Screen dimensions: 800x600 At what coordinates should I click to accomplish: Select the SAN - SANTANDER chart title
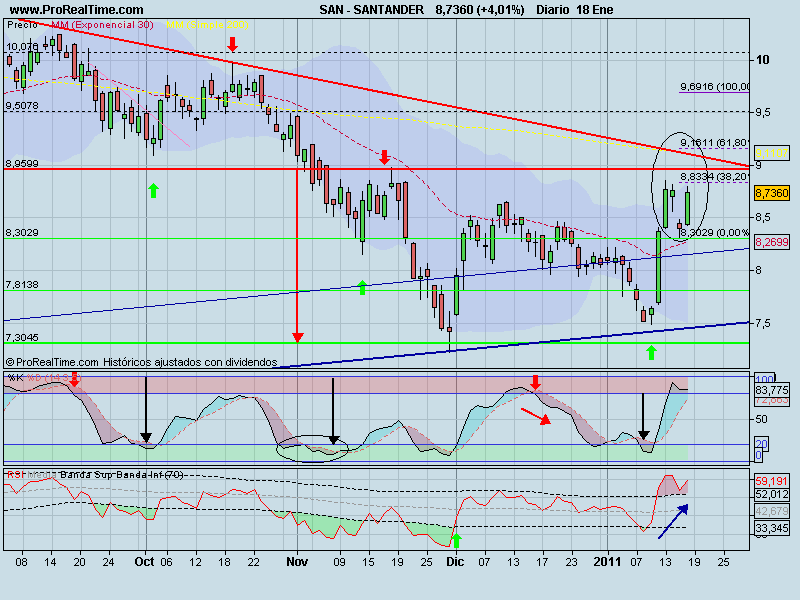tap(371, 9)
